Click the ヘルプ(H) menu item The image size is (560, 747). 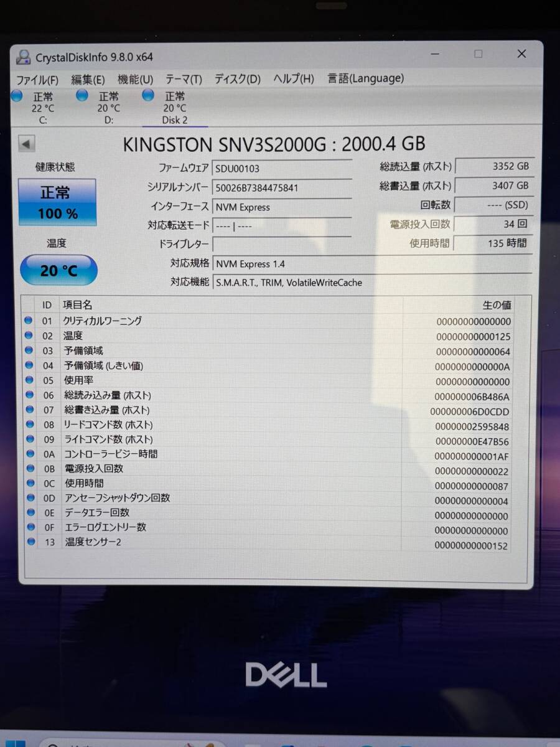292,79
